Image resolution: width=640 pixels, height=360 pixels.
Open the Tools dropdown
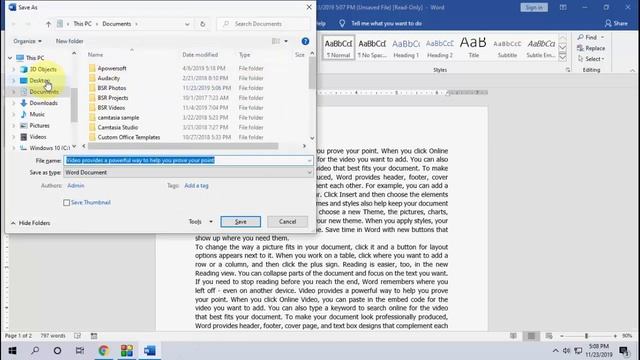point(200,222)
